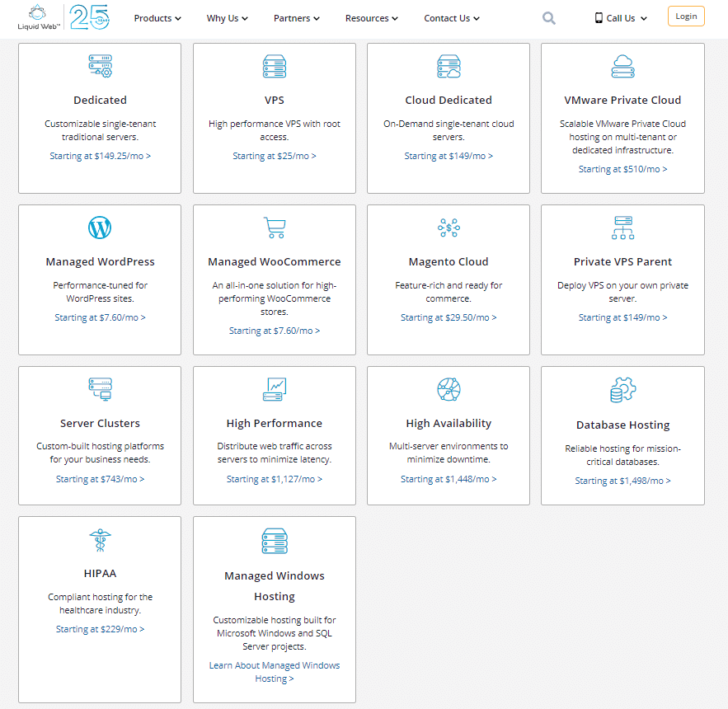This screenshot has width=728, height=709.
Task: Expand the Products menu
Action: click(157, 18)
